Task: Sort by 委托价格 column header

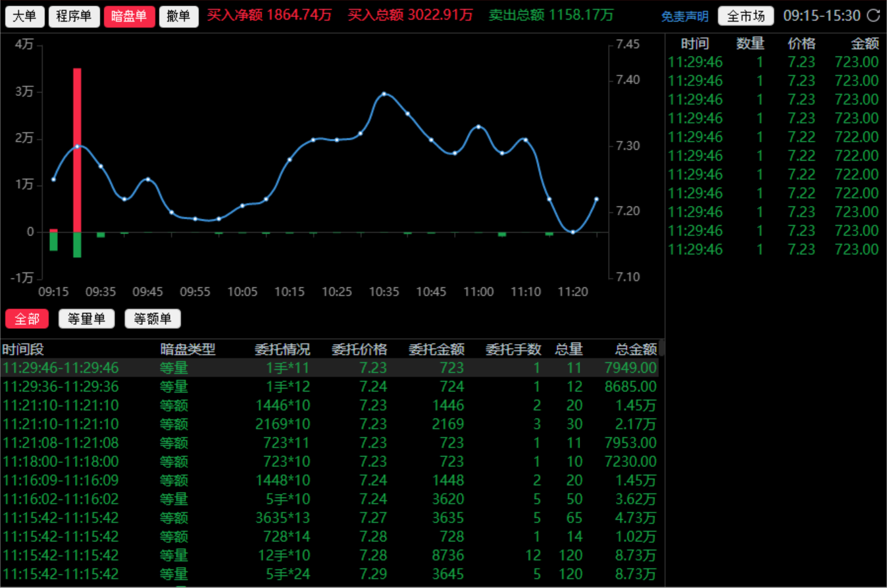Action: click(x=359, y=349)
